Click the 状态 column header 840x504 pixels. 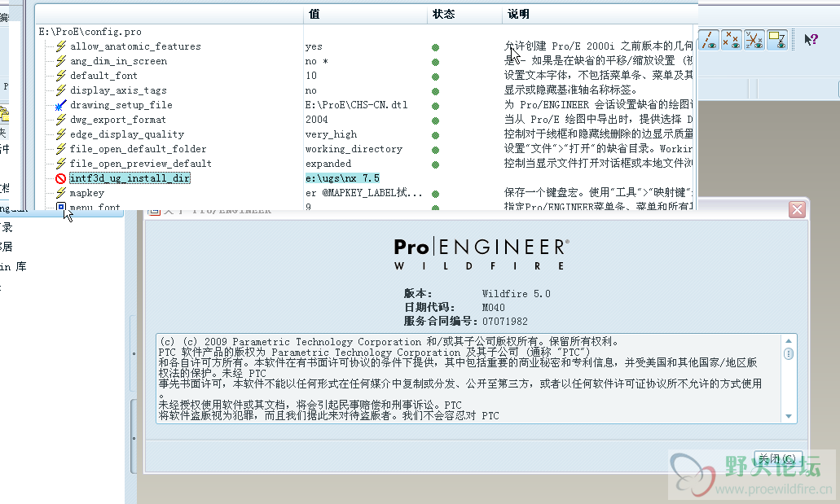464,15
